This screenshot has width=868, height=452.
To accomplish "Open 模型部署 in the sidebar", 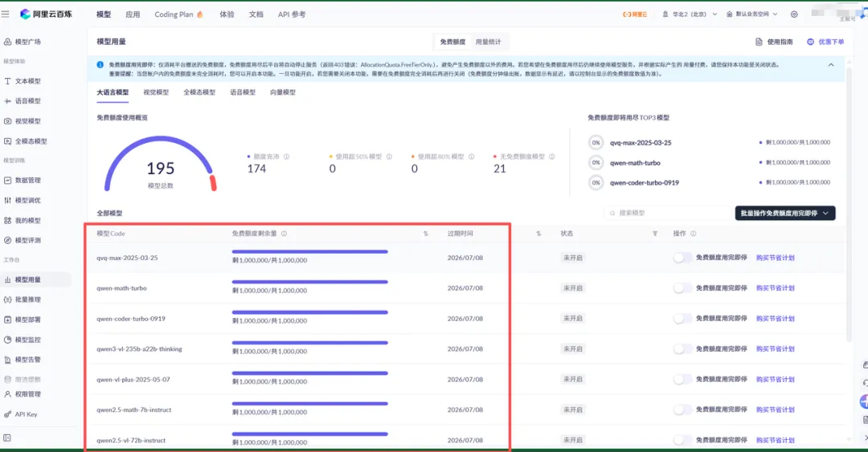I will [23, 320].
